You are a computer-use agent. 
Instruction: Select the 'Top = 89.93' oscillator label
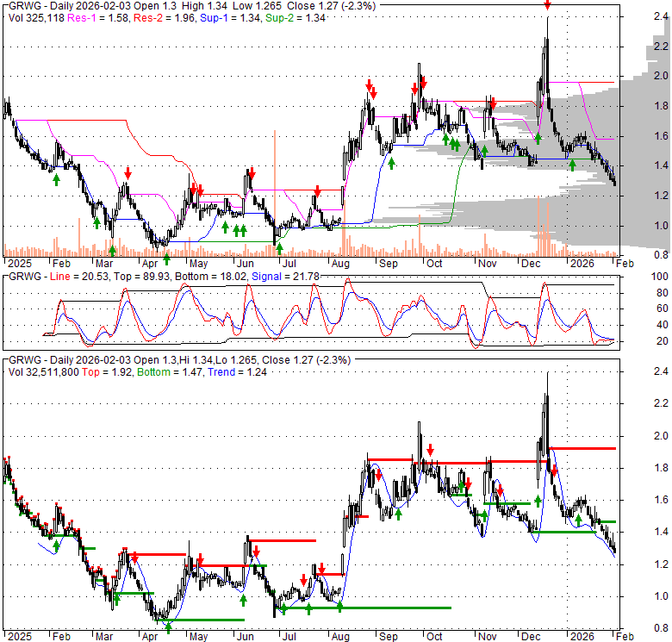tap(141, 277)
